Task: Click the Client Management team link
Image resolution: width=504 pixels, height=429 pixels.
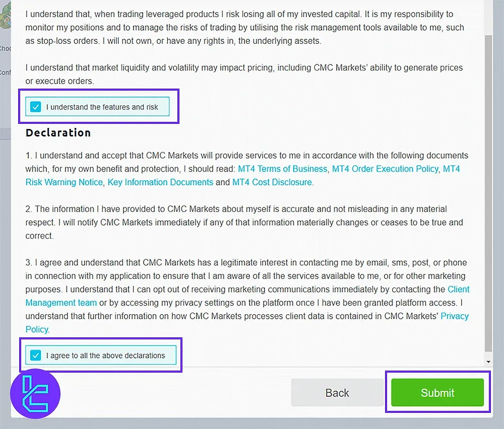Action: (61, 303)
